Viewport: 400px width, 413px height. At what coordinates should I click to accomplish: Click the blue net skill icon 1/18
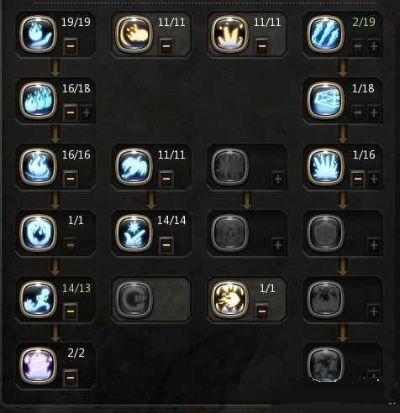pyautogui.click(x=325, y=100)
